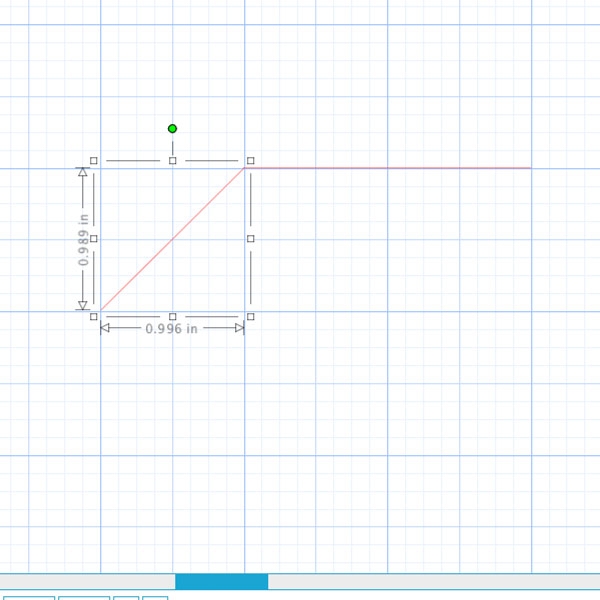
Task: Click the green rotation handle above the selection
Action: click(x=172, y=128)
